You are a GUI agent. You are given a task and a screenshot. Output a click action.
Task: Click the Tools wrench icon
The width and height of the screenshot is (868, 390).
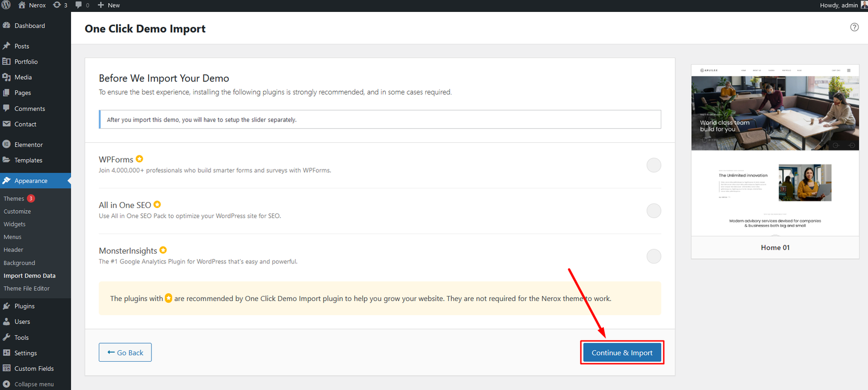(7, 337)
